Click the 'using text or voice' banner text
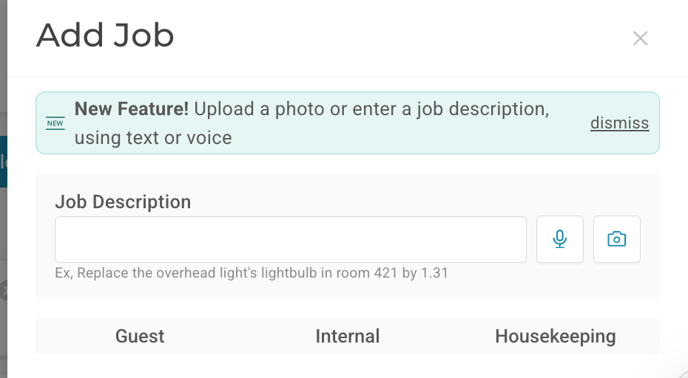The width and height of the screenshot is (688, 378). tap(153, 138)
